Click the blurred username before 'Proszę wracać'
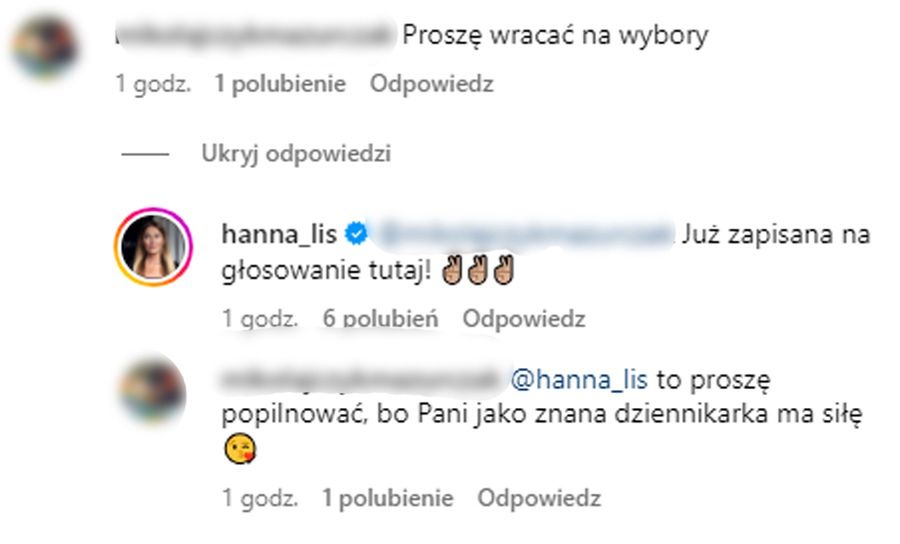900x544 pixels. click(x=255, y=34)
